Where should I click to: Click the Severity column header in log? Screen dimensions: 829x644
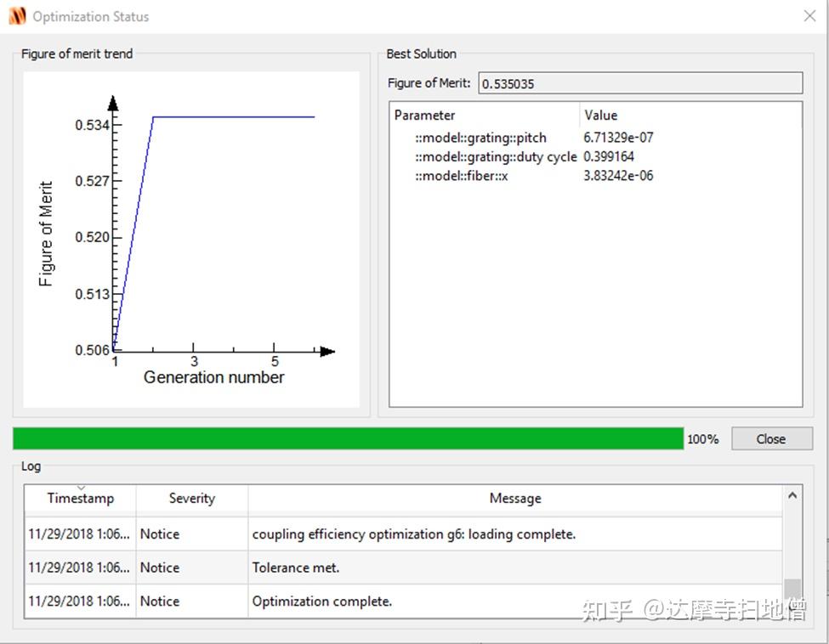(x=192, y=498)
